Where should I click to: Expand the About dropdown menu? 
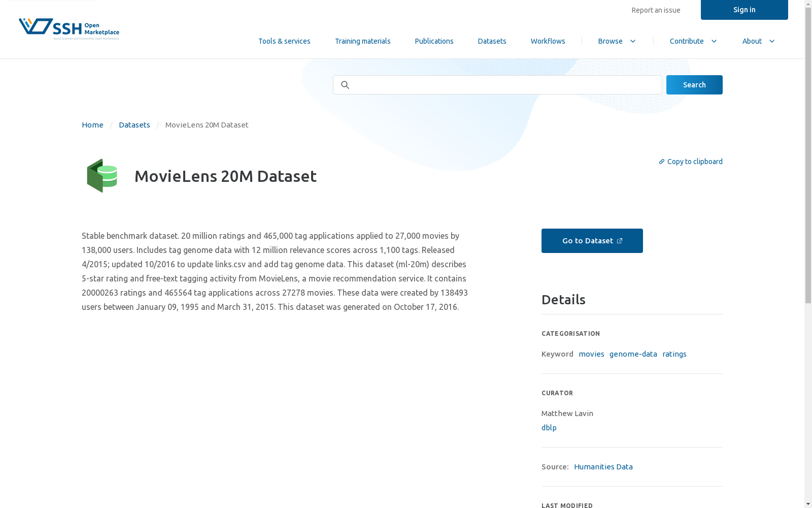click(x=759, y=41)
